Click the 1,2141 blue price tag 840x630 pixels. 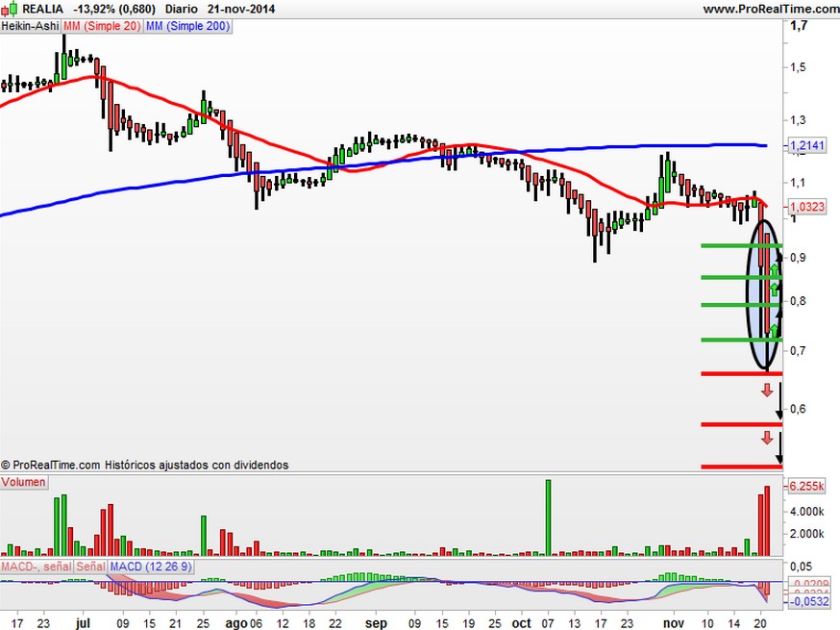pyautogui.click(x=806, y=145)
